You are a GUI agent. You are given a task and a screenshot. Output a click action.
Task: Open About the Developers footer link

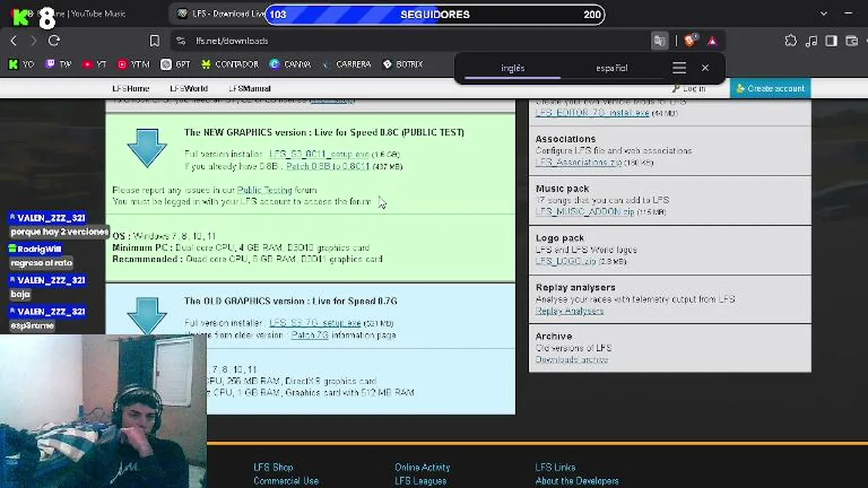pyautogui.click(x=577, y=481)
